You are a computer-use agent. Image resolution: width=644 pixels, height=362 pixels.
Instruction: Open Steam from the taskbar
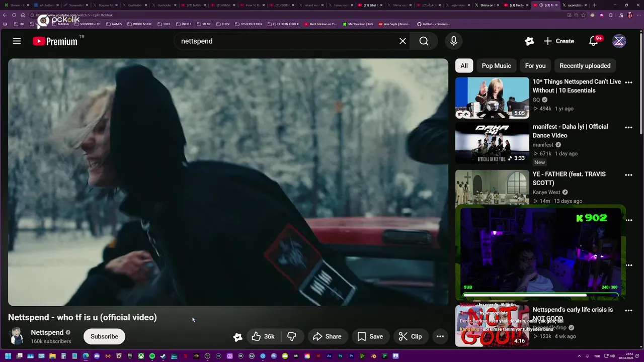click(163, 356)
